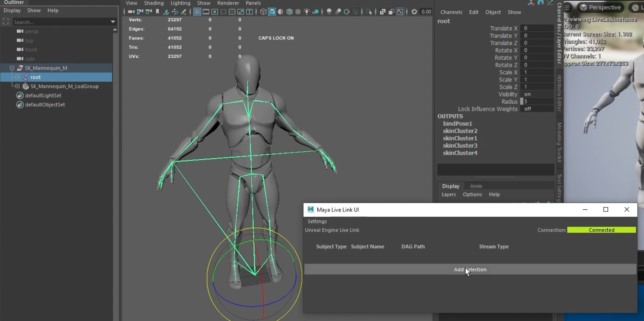644x321 pixels.
Task: Expand the SK_Mannequin_M_LodGroup node
Action: click(18, 86)
